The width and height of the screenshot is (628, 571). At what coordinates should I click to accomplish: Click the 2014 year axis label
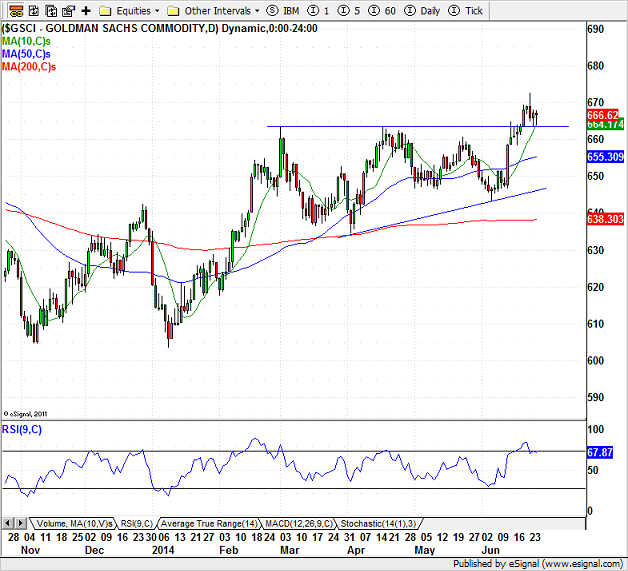163,550
